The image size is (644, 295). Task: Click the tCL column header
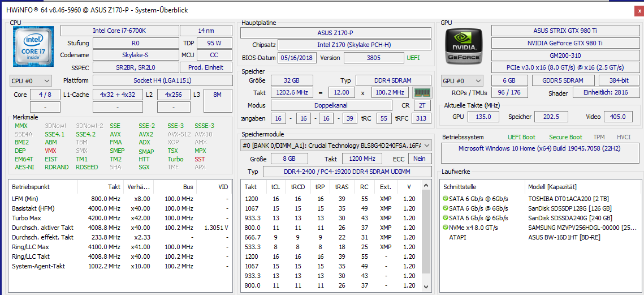(x=276, y=187)
